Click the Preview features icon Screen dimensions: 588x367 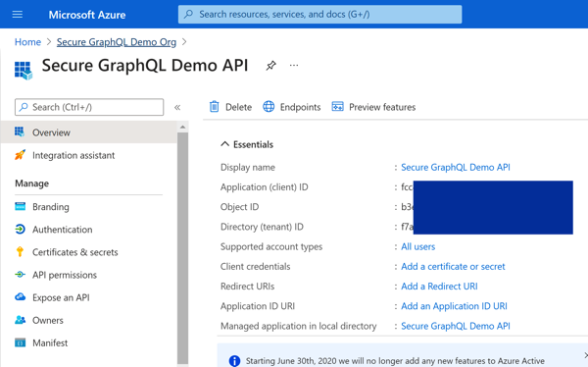click(337, 107)
